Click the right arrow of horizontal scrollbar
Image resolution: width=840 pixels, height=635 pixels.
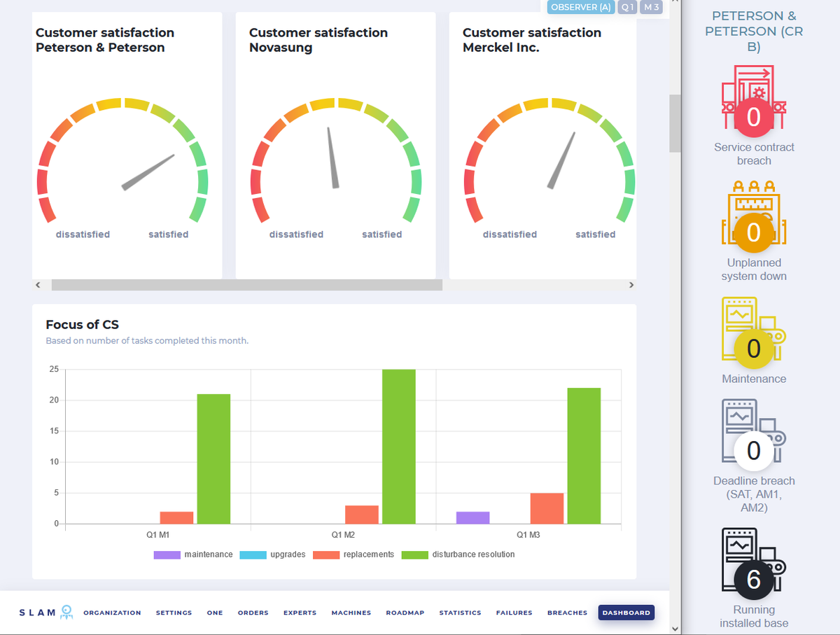(x=631, y=285)
